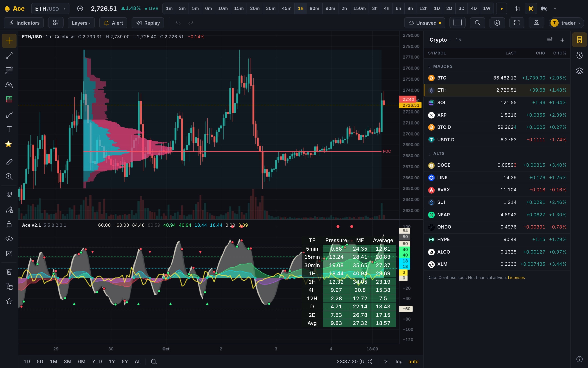The height and width of the screenshot is (368, 588).
Task: Select the text annotation tool
Action: tap(9, 129)
